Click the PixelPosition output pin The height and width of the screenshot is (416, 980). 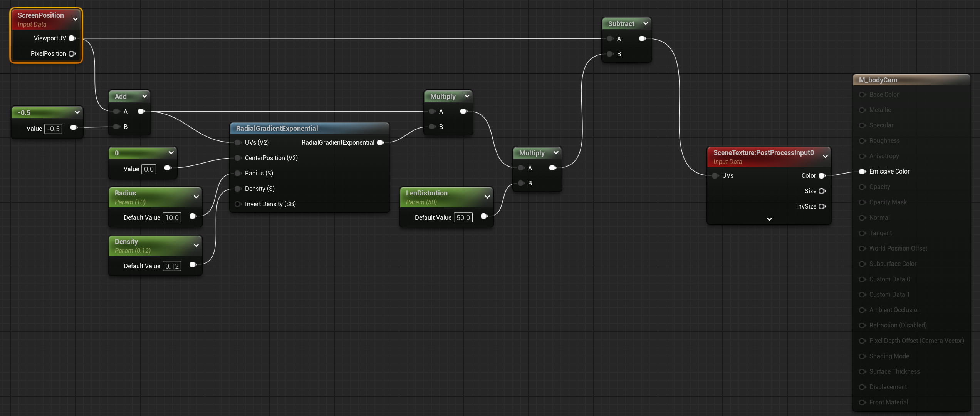click(x=72, y=53)
